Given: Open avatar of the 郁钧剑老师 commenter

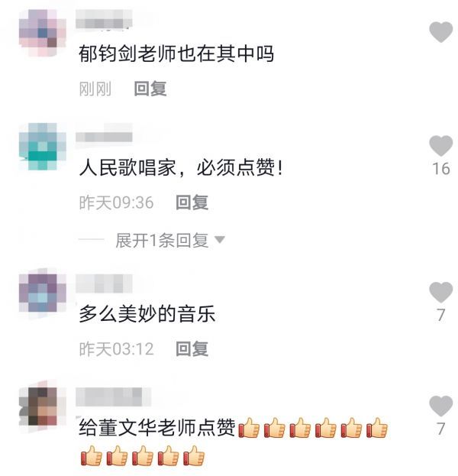Looking at the screenshot, I should point(42,33).
